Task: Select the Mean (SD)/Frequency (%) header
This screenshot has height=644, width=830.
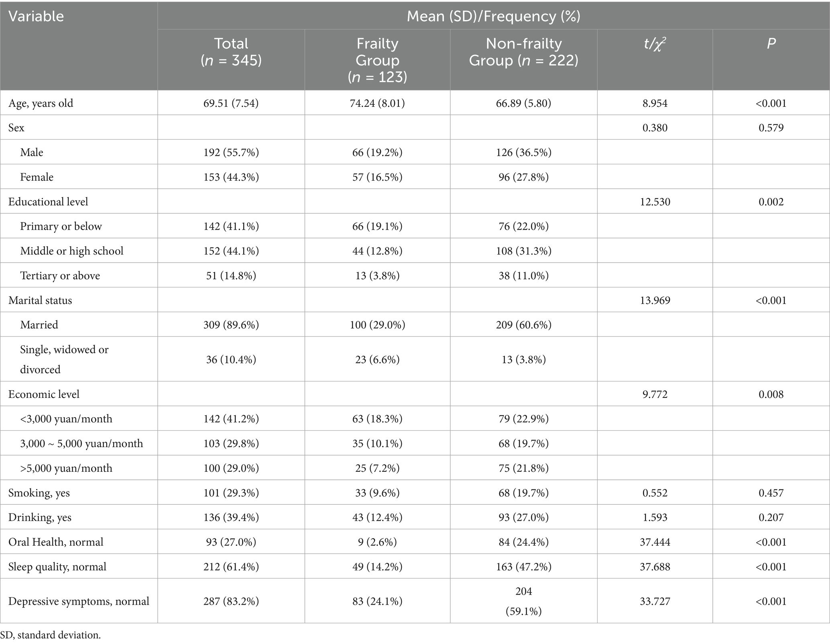Action: (493, 16)
